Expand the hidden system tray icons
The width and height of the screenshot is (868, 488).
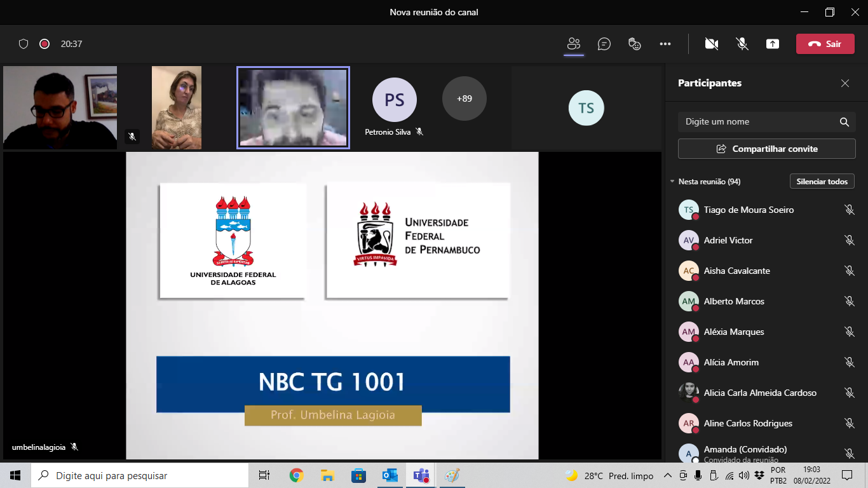[x=667, y=475]
